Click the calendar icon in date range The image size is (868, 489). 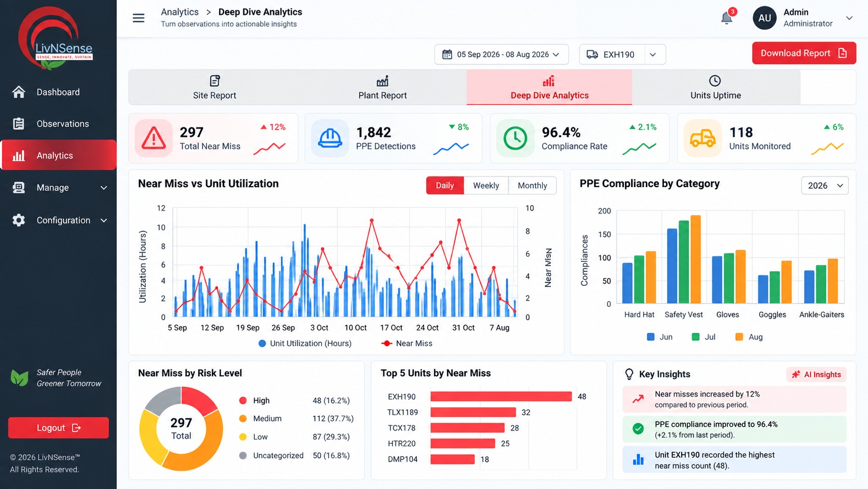point(447,55)
